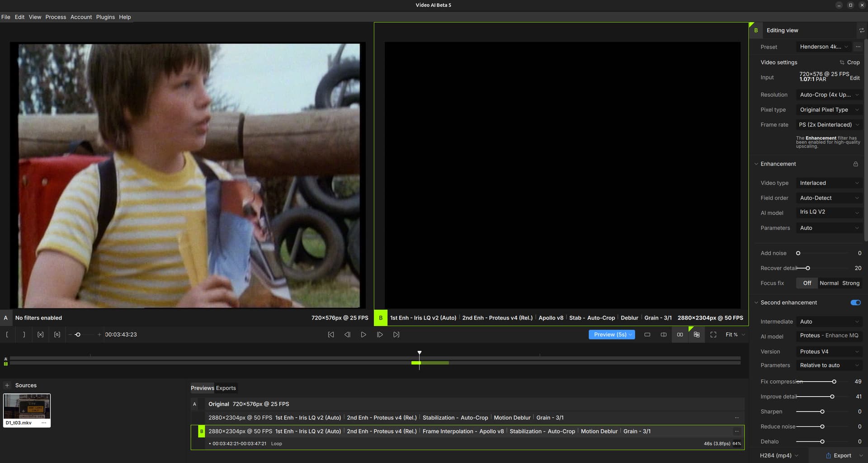Image resolution: width=868 pixels, height=463 pixels.
Task: Enter fullscreen preview mode
Action: tap(713, 335)
